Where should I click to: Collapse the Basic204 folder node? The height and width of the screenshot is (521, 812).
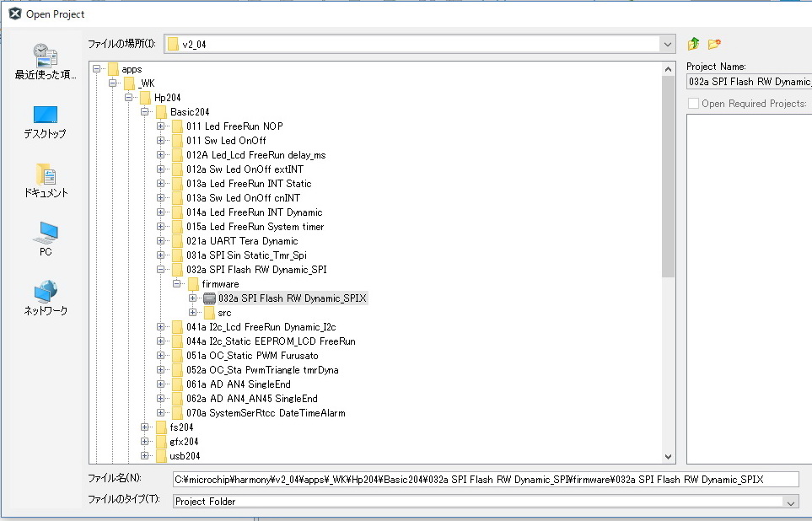tap(145, 112)
